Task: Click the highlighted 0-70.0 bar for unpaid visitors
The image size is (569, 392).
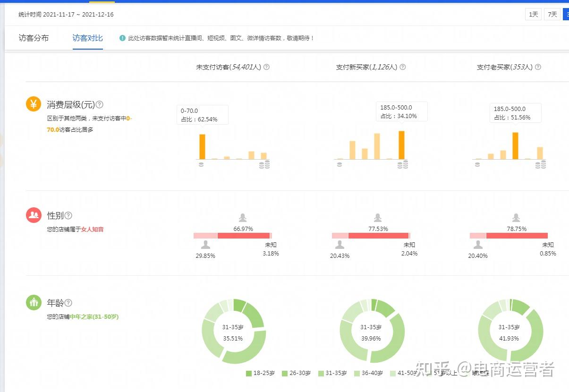Action: 202,147
